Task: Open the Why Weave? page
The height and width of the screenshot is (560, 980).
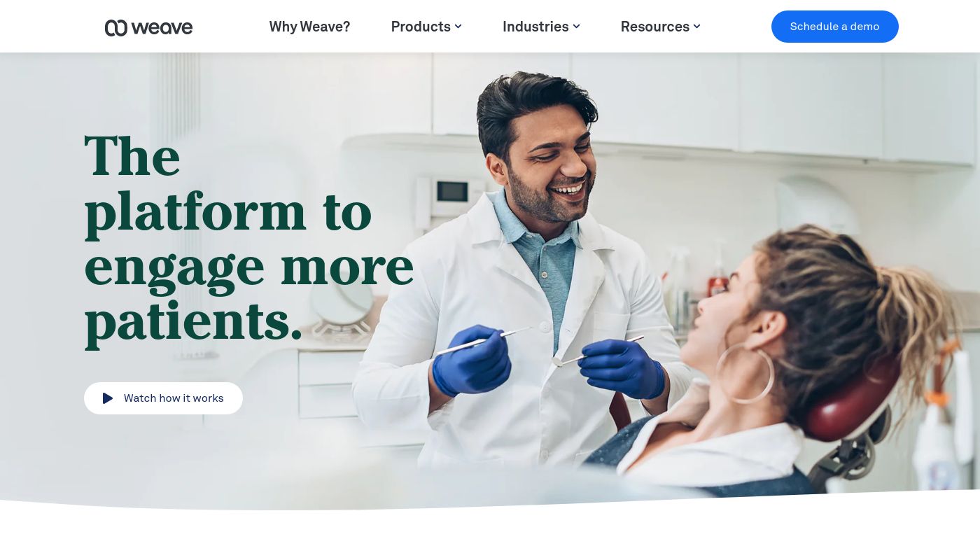Action: click(x=309, y=27)
